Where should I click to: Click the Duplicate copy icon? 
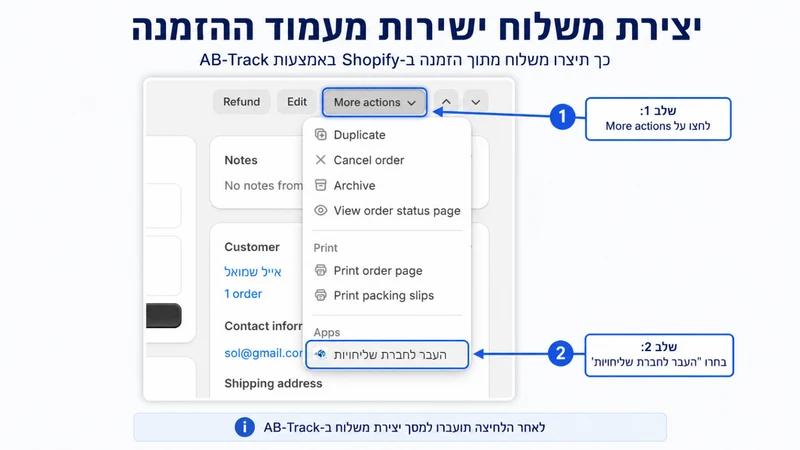pos(320,135)
